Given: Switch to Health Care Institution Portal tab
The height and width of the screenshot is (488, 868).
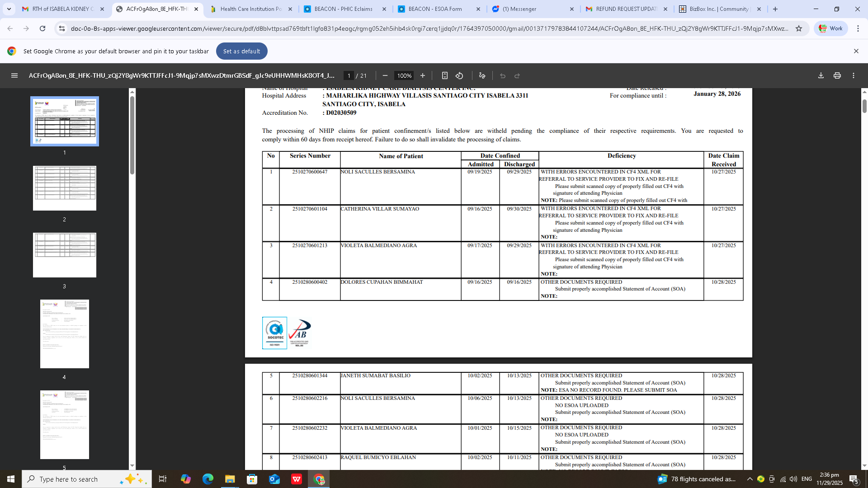Looking at the screenshot, I should 250,9.
